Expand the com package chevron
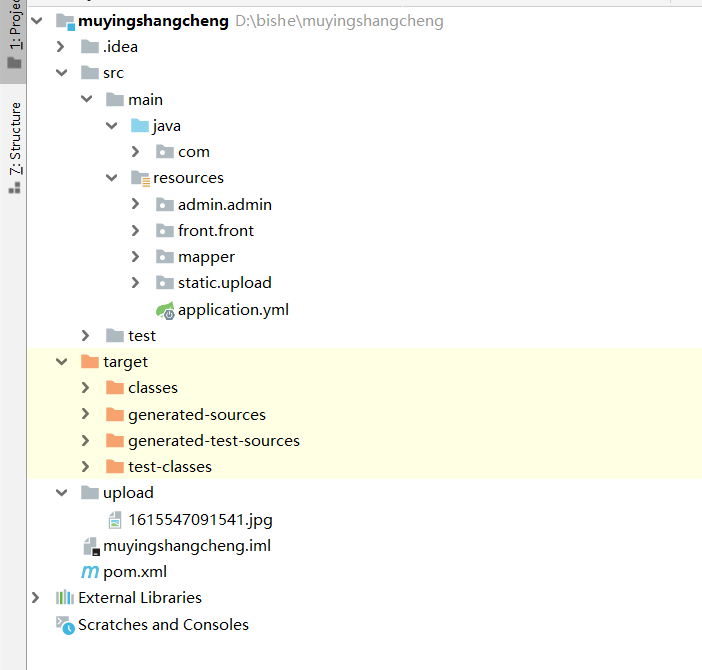 tap(136, 152)
